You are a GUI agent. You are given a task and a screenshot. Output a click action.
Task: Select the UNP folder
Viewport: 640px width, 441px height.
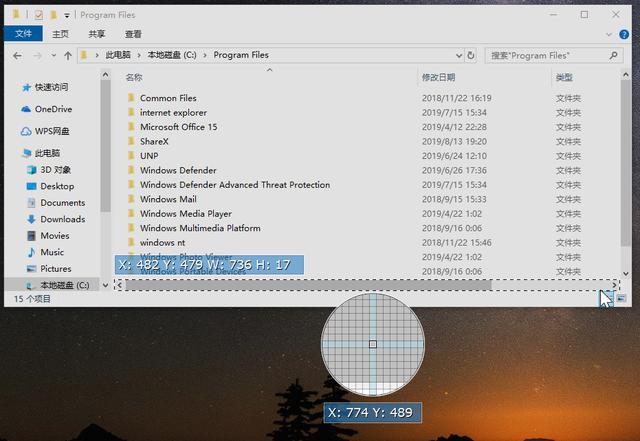(149, 156)
